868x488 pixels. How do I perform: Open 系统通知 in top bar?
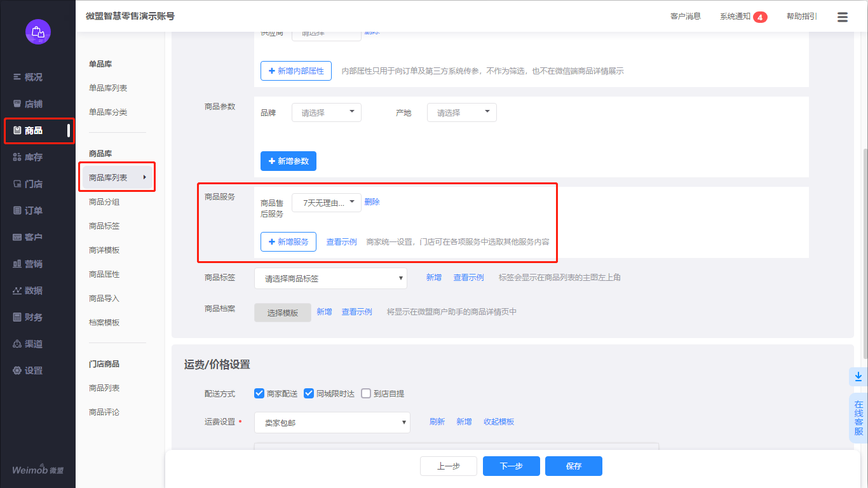pos(735,17)
